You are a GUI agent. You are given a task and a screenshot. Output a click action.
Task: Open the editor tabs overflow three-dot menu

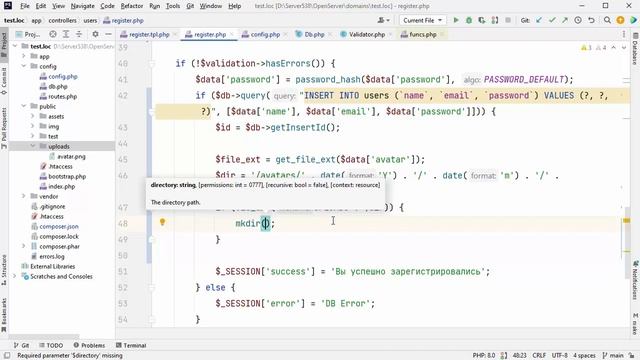click(x=624, y=34)
